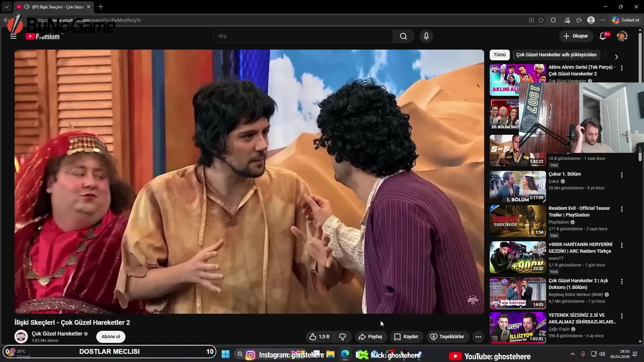
Task: Close the İlişki Skeçleri browser tab
Action: tap(89, 7)
